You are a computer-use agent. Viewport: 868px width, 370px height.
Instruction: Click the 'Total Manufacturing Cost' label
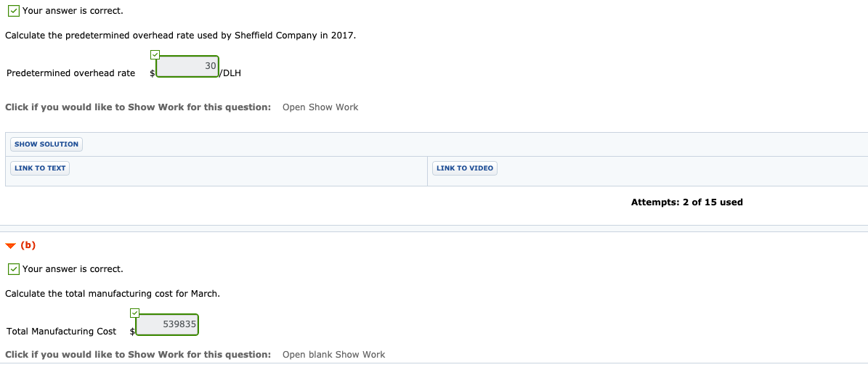click(62, 332)
